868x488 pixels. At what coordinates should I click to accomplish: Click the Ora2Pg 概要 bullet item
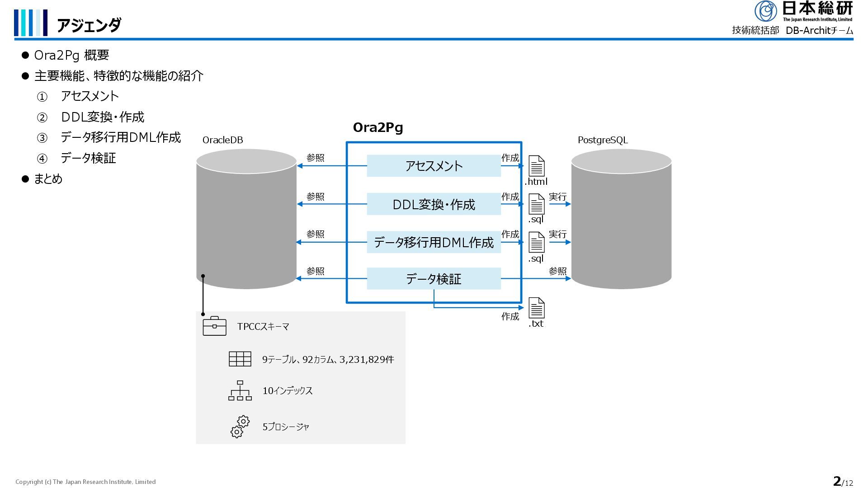(71, 55)
